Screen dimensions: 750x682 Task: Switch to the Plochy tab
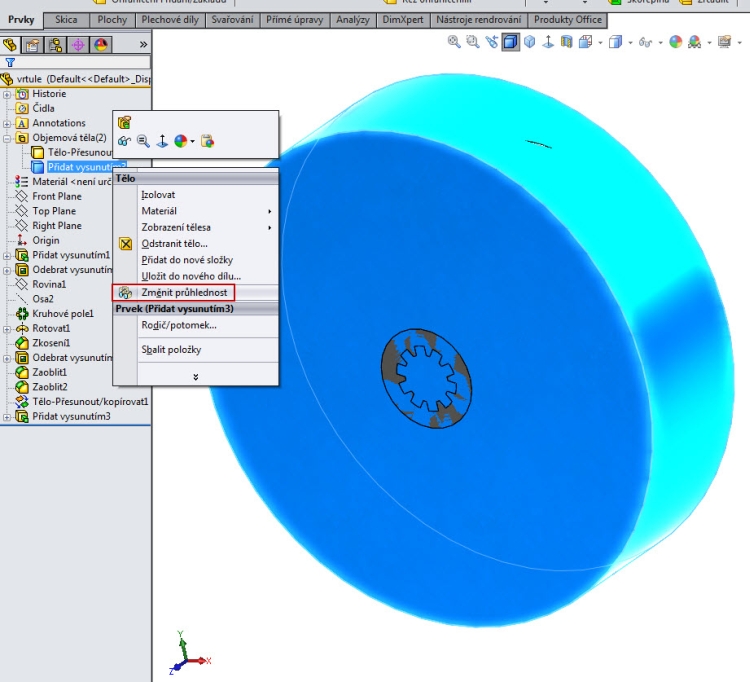pos(112,20)
